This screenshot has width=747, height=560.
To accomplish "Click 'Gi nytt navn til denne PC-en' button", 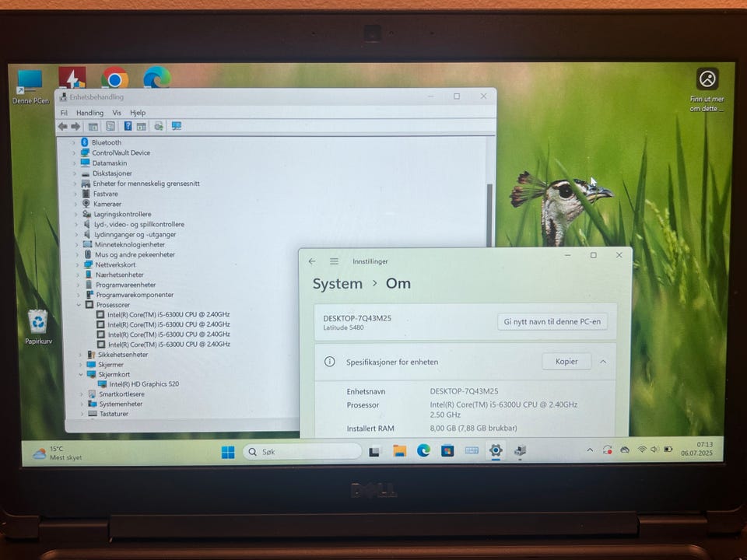I will click(552, 322).
